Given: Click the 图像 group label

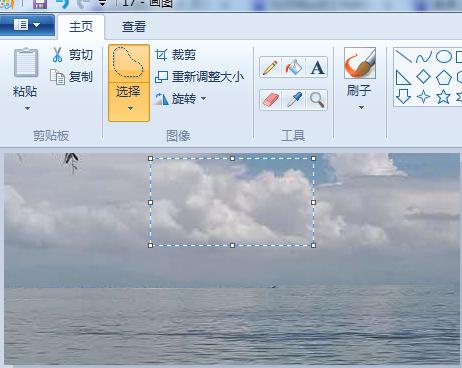Looking at the screenshot, I should pyautogui.click(x=178, y=136).
